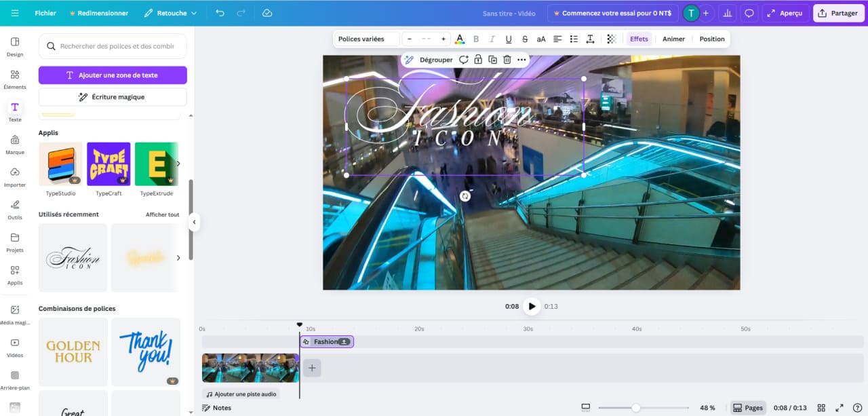Open the Écriture magique tool
Screen dimensions: 868x416
click(112, 96)
